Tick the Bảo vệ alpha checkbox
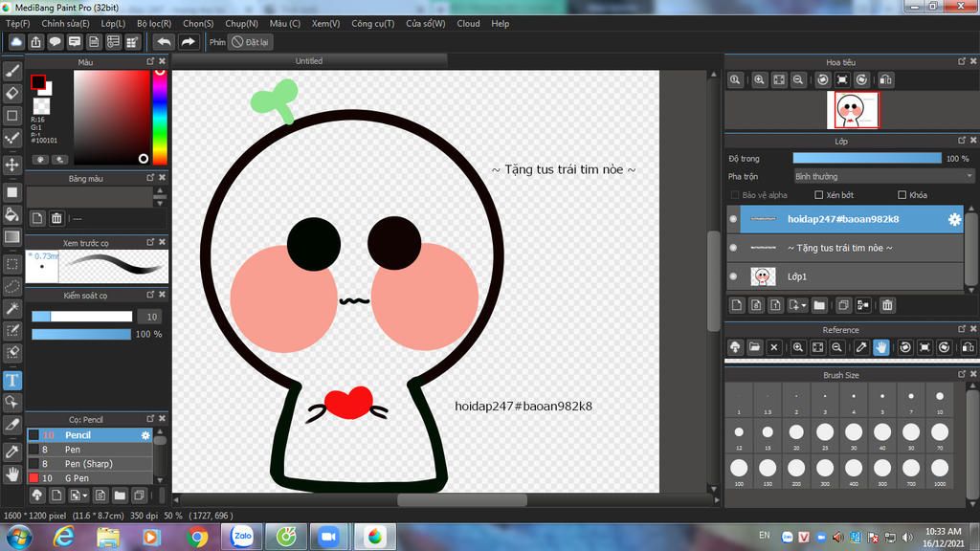 [735, 195]
